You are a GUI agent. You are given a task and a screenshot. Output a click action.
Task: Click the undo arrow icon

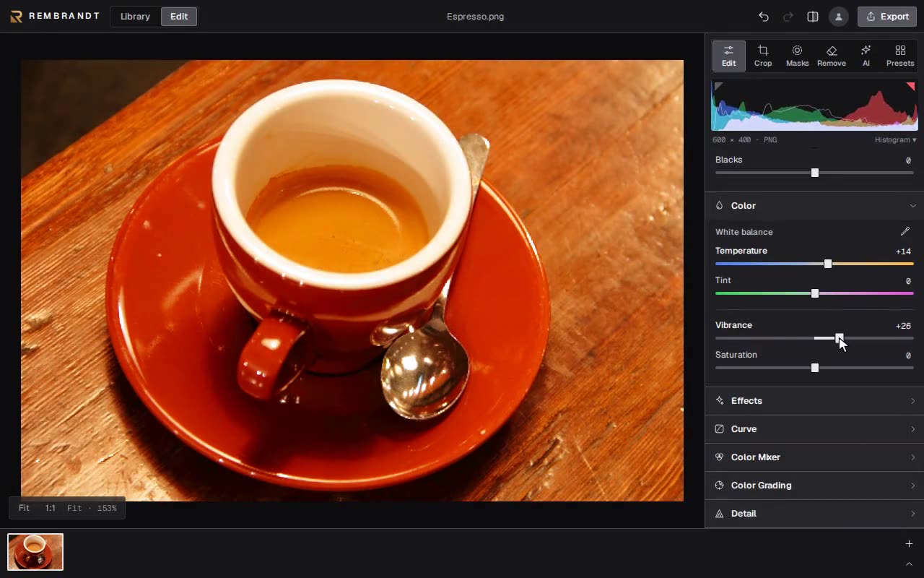tap(764, 17)
